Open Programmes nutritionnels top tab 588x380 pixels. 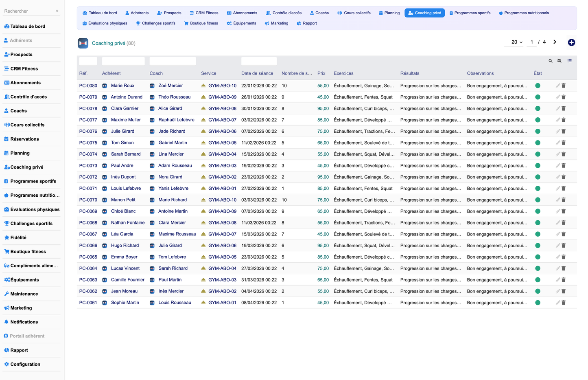point(524,13)
